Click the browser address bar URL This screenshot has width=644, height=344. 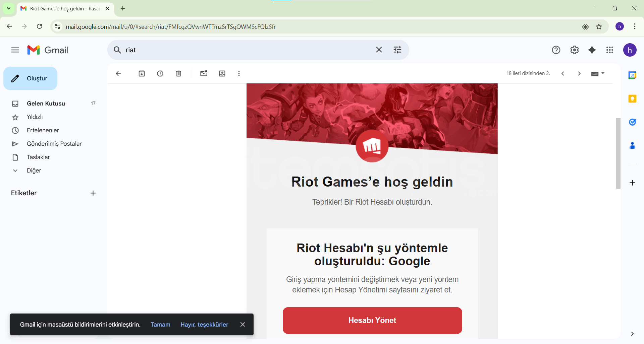click(x=171, y=26)
